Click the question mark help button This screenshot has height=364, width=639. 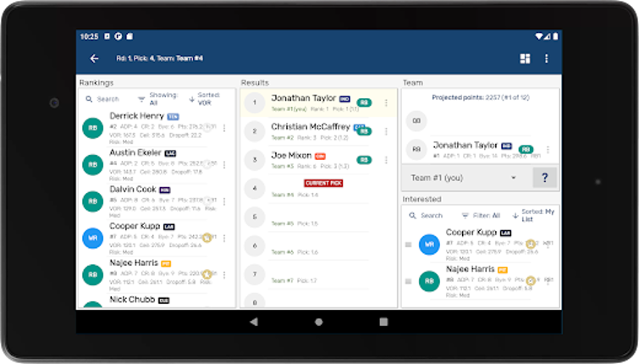[x=544, y=179]
